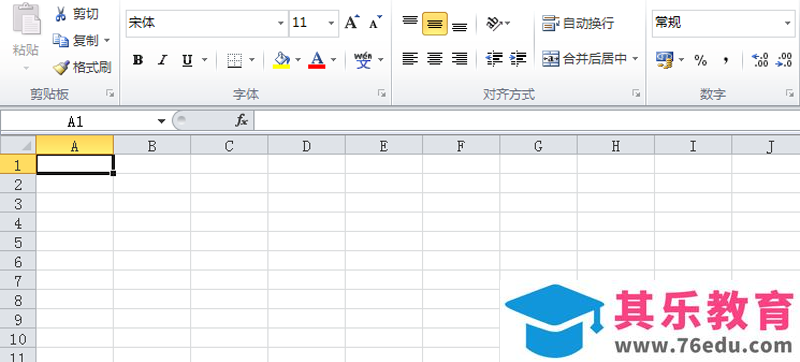800x362 pixels.
Task: Click the Increase Font Size icon
Action: (x=352, y=23)
